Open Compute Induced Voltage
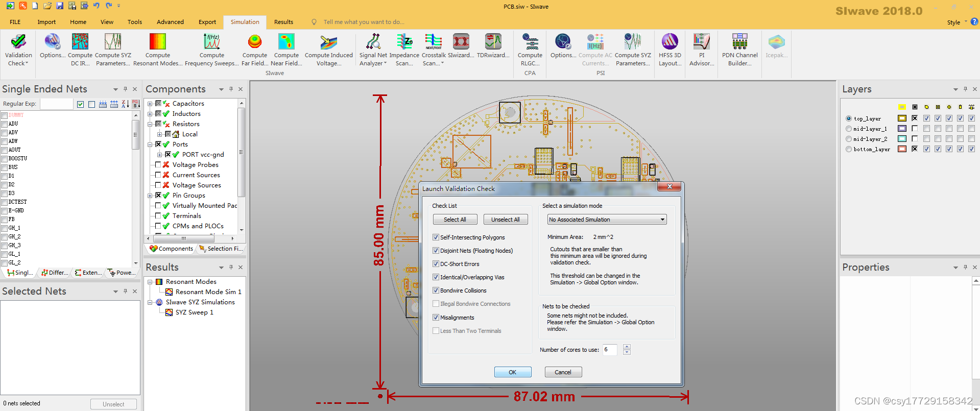This screenshot has width=980, height=411. pos(329,50)
